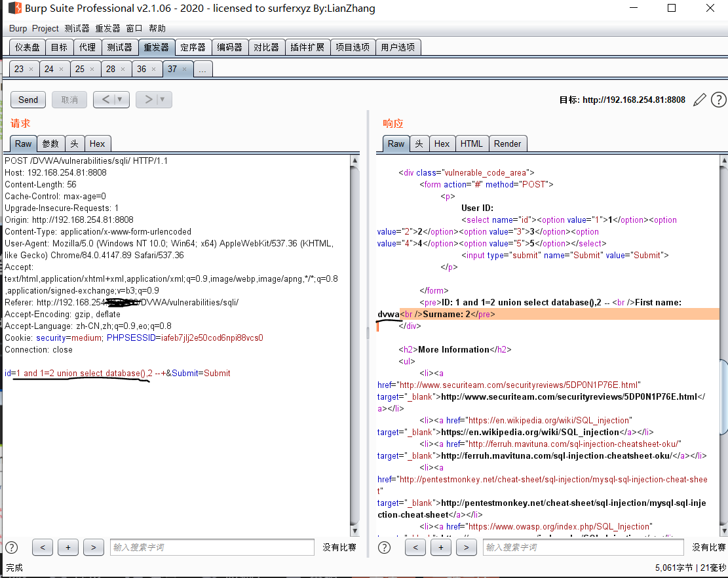This screenshot has height=578, width=728.
Task: Show request 头 headers tab
Action: tap(74, 144)
